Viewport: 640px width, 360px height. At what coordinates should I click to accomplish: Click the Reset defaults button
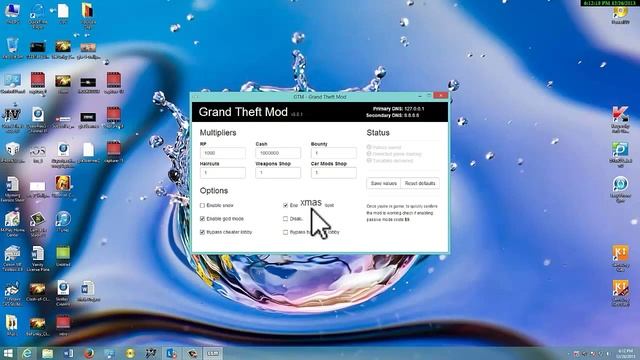click(x=420, y=184)
